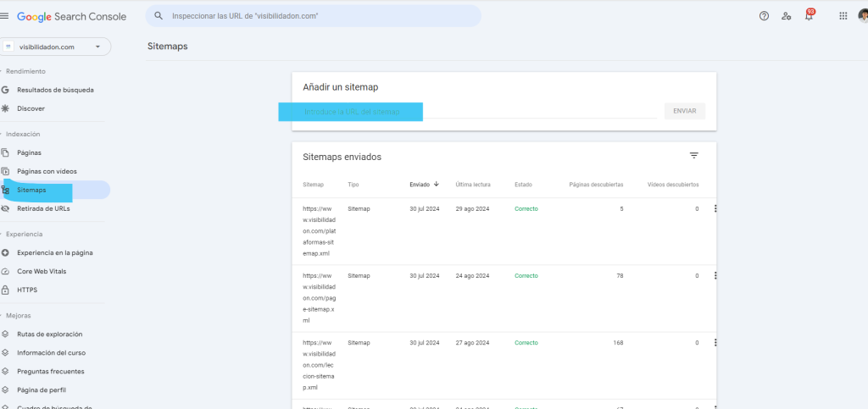Open more options for plataformas-sitemap.xml row
Image resolution: width=868 pixels, height=409 pixels.
tap(715, 208)
